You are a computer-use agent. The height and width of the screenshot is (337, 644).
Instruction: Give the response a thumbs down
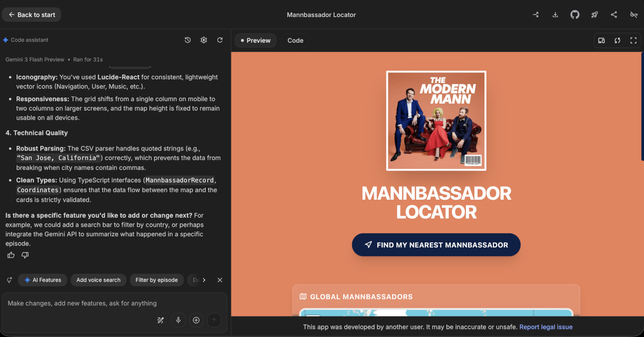[x=25, y=255]
